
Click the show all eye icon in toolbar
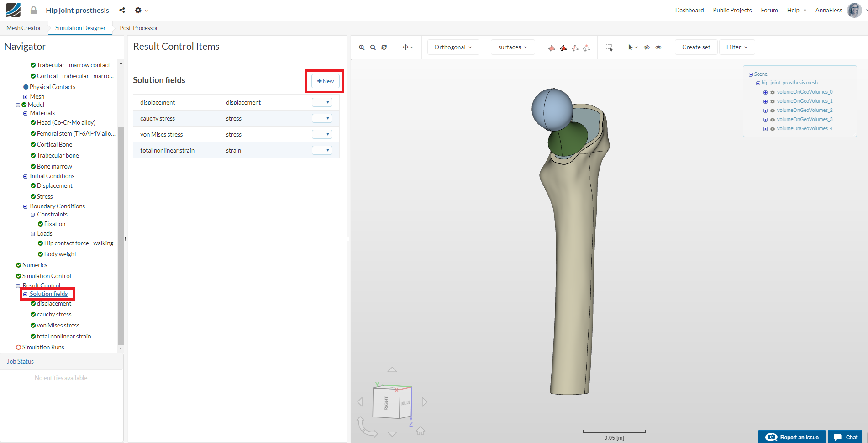pyautogui.click(x=658, y=47)
